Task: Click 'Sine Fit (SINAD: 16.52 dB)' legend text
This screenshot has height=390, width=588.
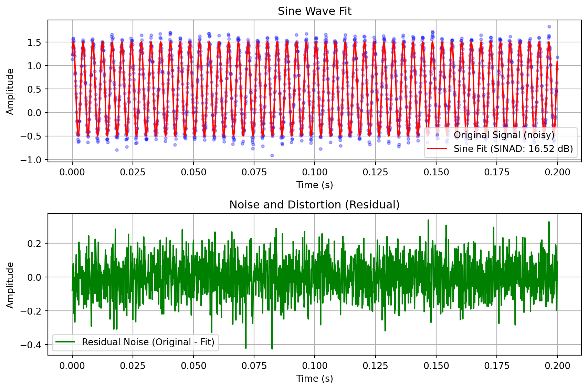Action: click(513, 149)
